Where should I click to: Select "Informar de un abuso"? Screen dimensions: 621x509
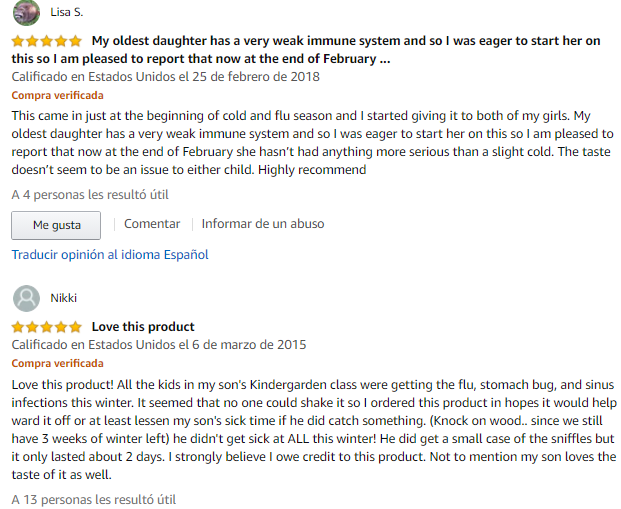pyautogui.click(x=263, y=224)
